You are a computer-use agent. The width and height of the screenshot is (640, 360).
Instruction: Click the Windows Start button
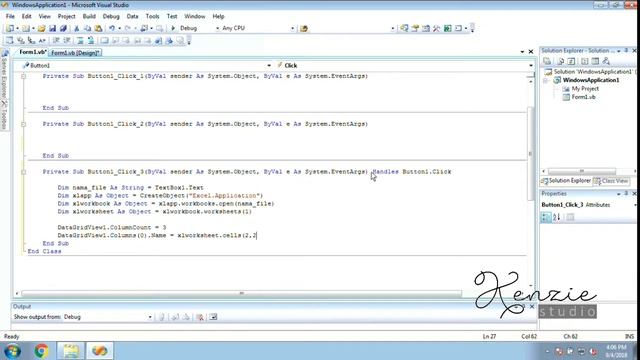[x=13, y=351]
